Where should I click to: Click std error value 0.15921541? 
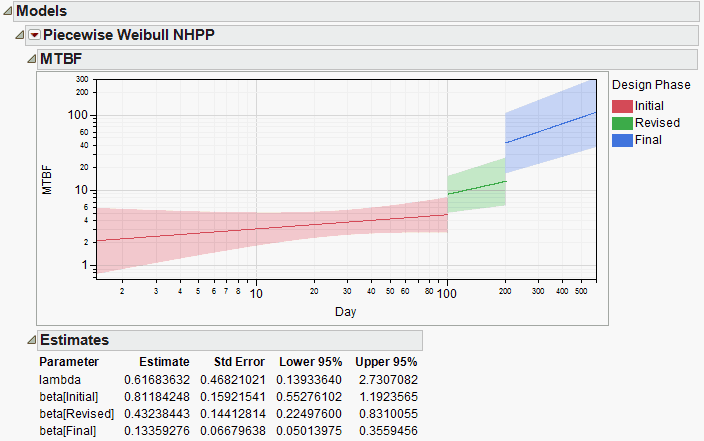point(233,397)
